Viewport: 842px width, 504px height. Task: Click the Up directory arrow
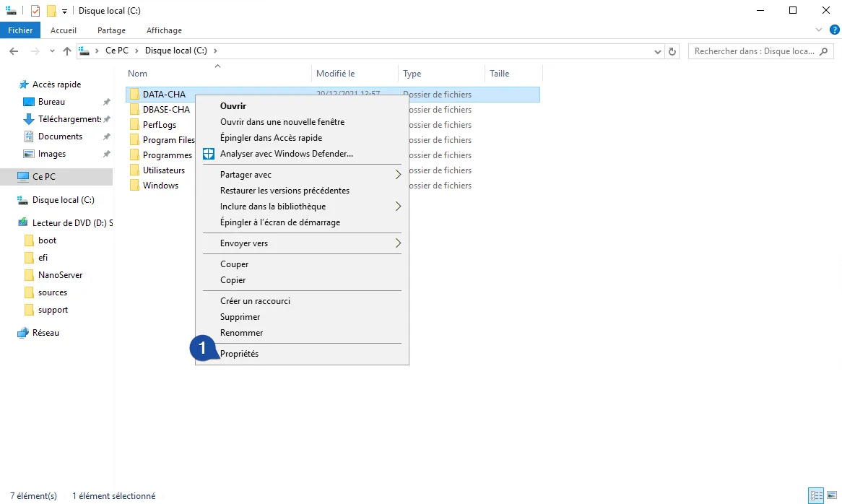67,51
